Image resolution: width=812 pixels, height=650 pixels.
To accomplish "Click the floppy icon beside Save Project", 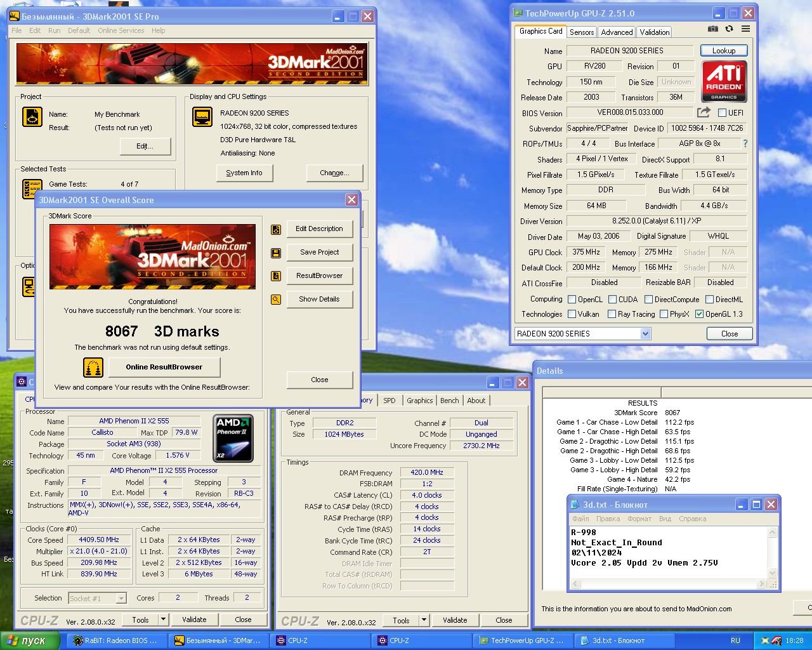I will click(x=276, y=253).
